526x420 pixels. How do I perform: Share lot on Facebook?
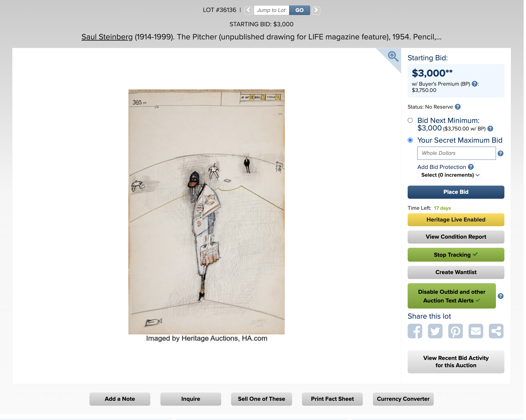pyautogui.click(x=415, y=331)
